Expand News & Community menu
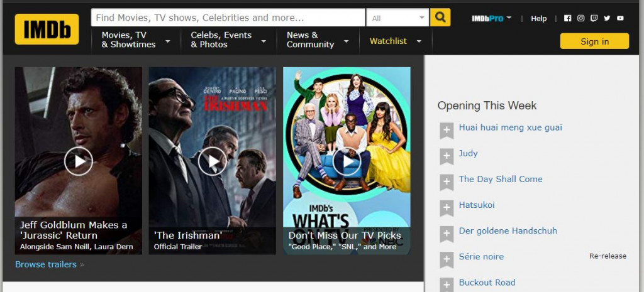The width and height of the screenshot is (644, 292). pos(318,40)
